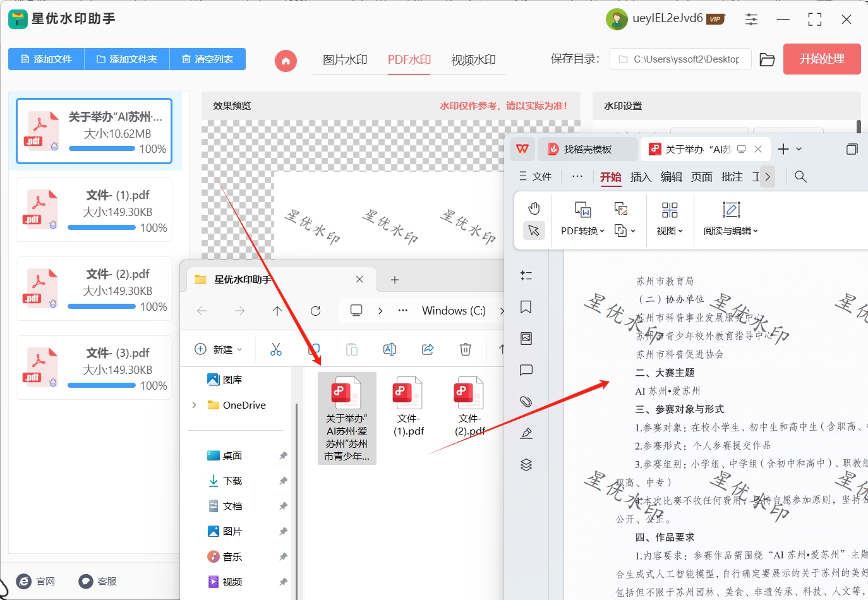The image size is (868, 600).
Task: Open the WPS ellipsis more menu
Action: pos(577,177)
